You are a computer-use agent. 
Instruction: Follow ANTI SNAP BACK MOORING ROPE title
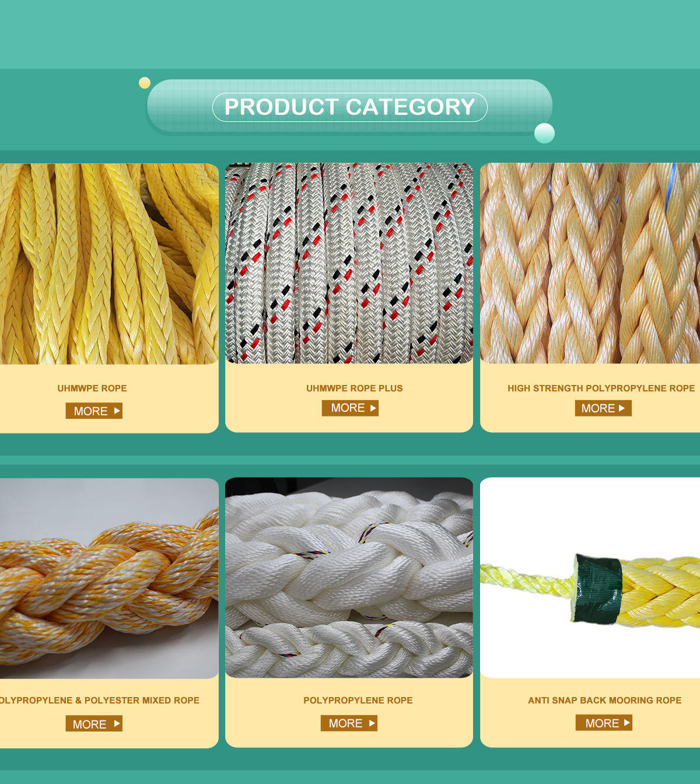(x=605, y=700)
